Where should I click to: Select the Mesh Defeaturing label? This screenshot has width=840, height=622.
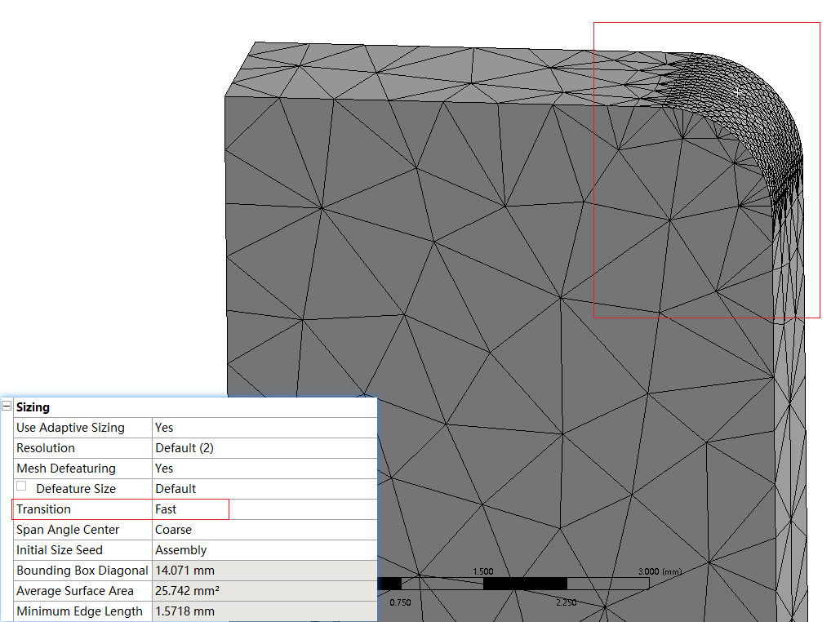coord(66,469)
